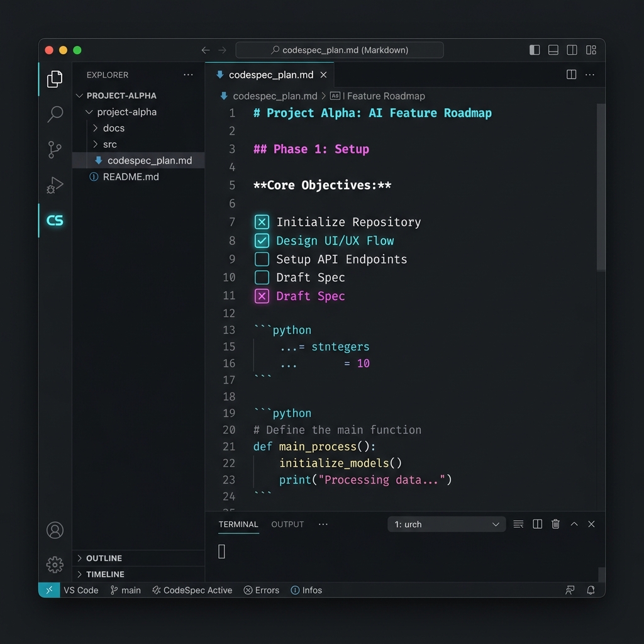Open Run and Debug view
This screenshot has width=644, height=644.
55,186
